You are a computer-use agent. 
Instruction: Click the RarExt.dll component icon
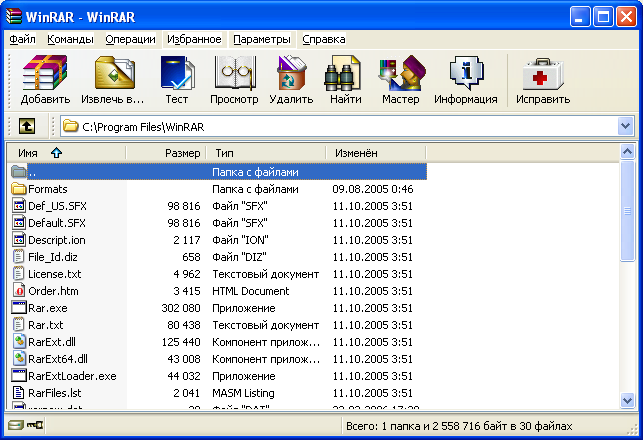point(19,342)
